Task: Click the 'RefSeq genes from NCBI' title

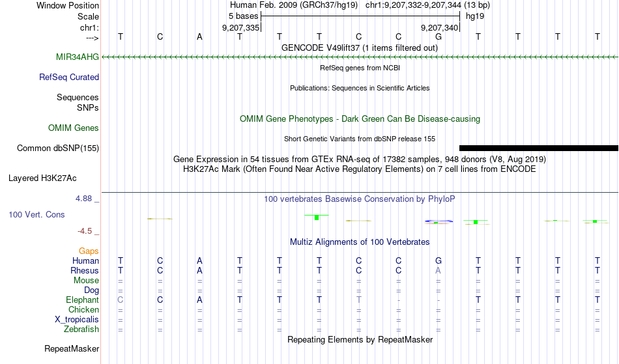Action: point(360,68)
